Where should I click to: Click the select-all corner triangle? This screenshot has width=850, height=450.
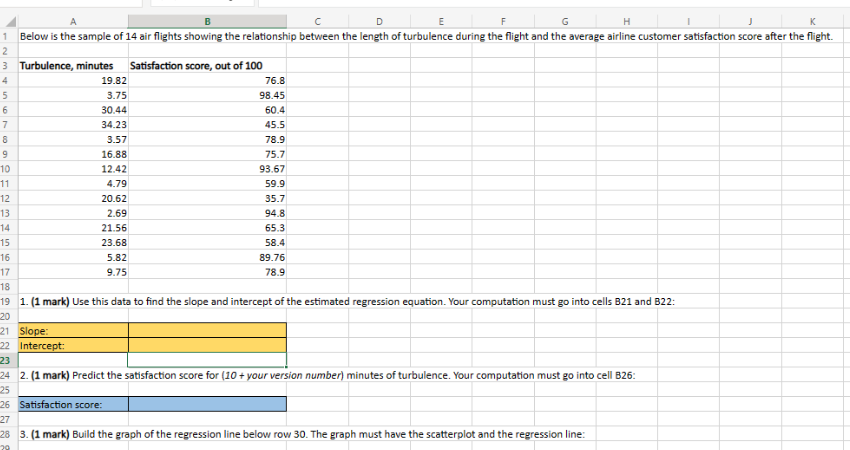[x=9, y=22]
